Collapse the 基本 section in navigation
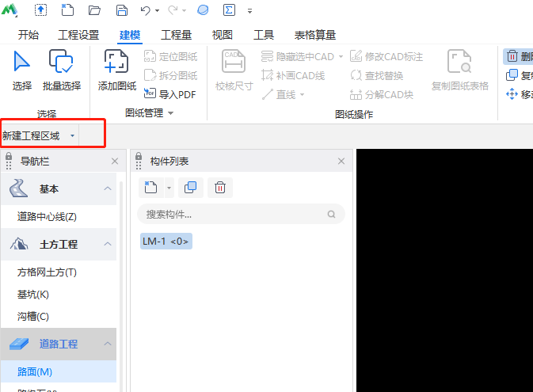This screenshot has height=392, width=533. pos(108,189)
